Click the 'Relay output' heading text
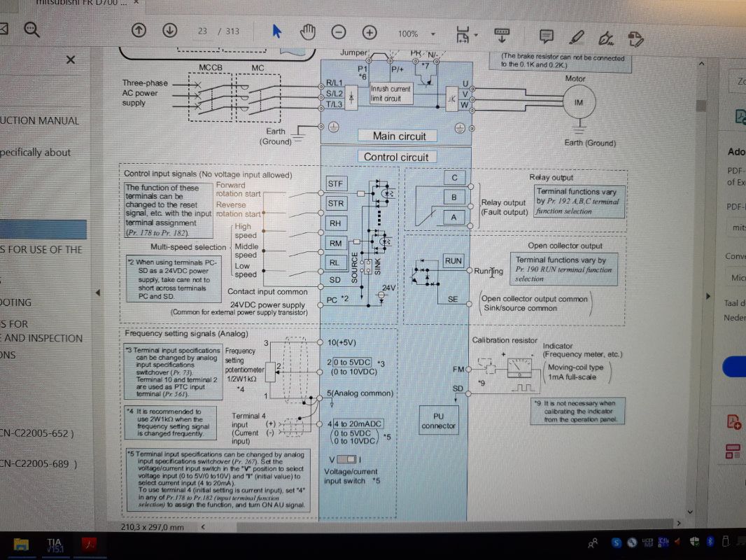The width and height of the screenshot is (746, 560). pyautogui.click(x=551, y=178)
